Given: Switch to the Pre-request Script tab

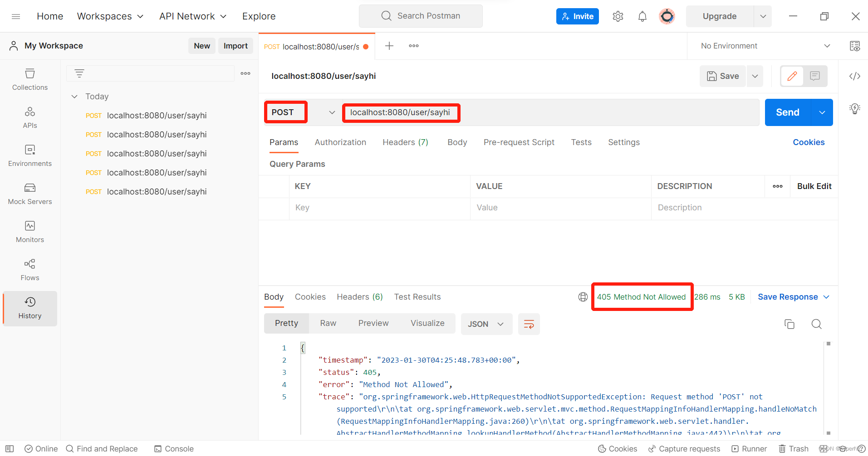Looking at the screenshot, I should (519, 142).
